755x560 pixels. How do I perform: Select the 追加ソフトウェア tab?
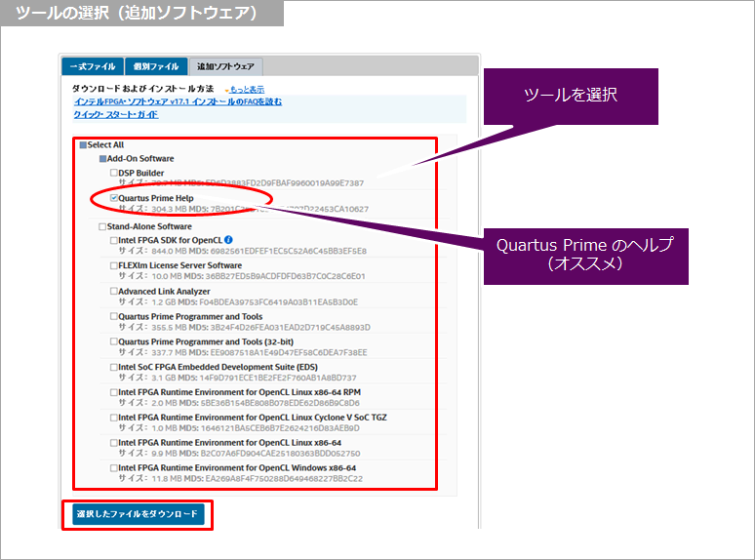coord(225,66)
